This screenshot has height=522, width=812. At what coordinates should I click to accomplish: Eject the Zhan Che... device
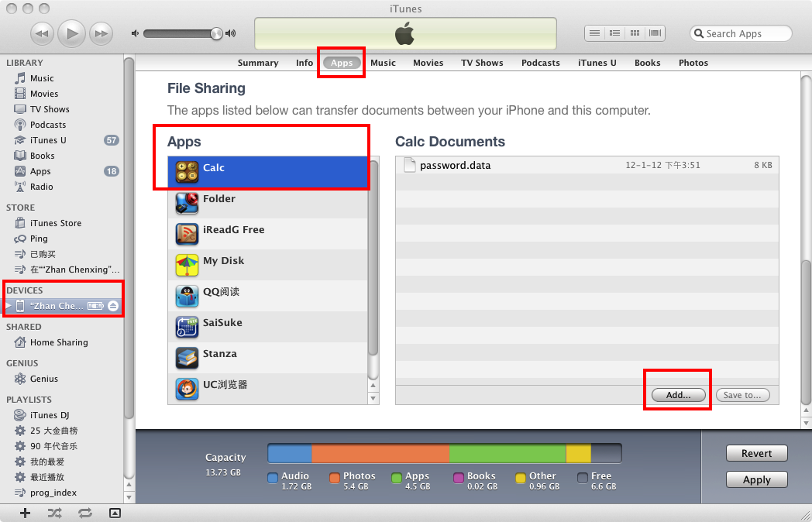click(113, 306)
